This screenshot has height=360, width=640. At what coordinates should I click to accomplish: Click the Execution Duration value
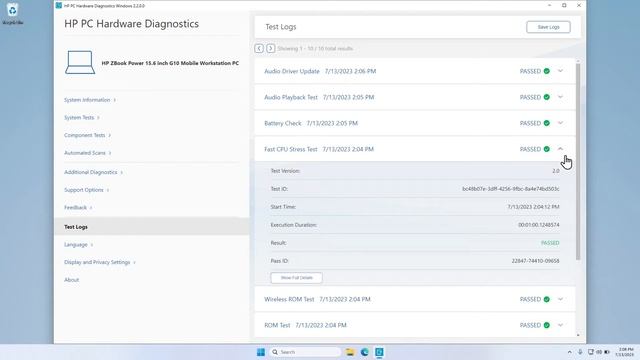click(539, 225)
